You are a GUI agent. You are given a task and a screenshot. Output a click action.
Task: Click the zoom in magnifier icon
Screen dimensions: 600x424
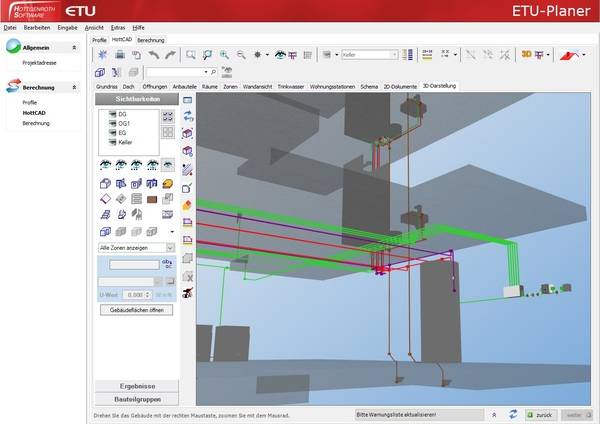pos(225,55)
